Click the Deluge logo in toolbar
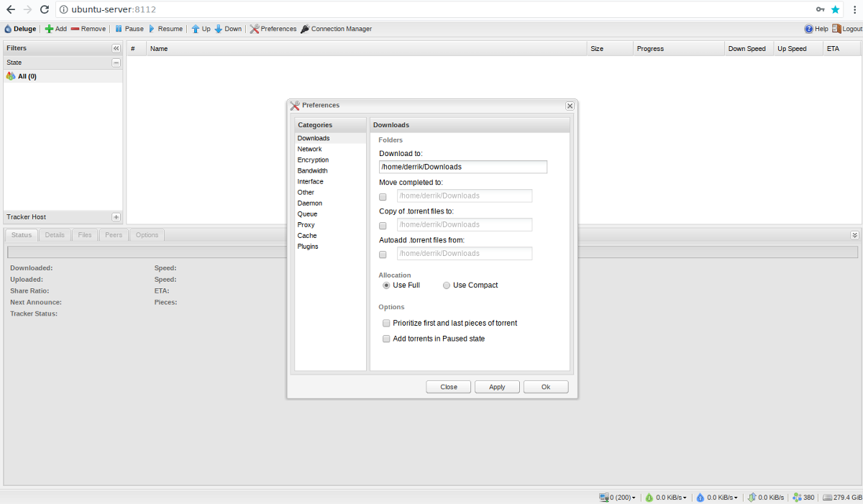The width and height of the screenshot is (863, 504). tap(20, 29)
